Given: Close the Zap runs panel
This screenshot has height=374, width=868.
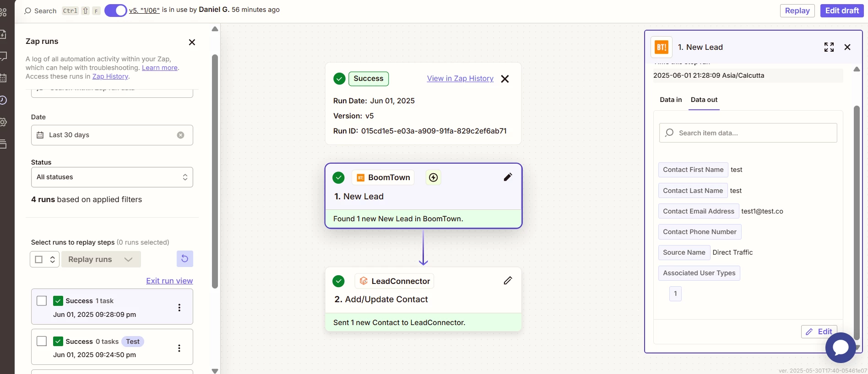Looking at the screenshot, I should tap(192, 42).
